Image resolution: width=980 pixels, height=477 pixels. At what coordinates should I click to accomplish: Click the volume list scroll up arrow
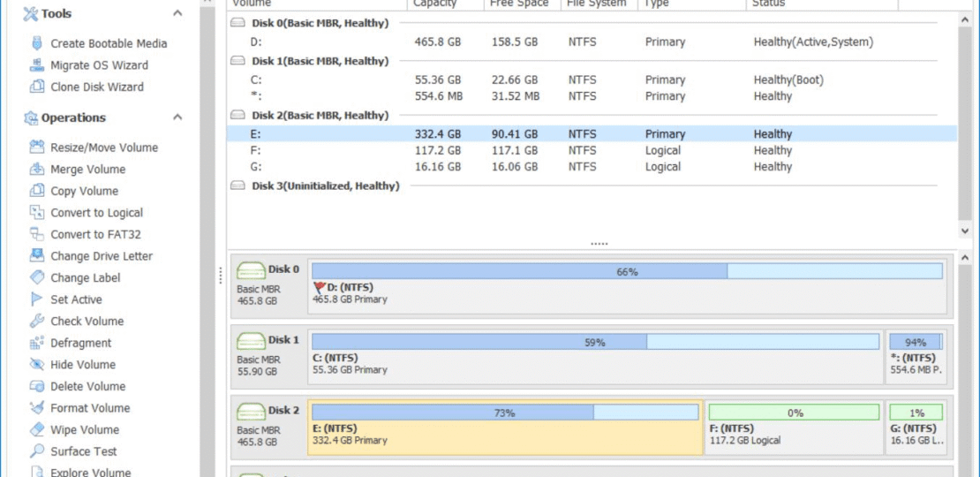click(x=964, y=19)
